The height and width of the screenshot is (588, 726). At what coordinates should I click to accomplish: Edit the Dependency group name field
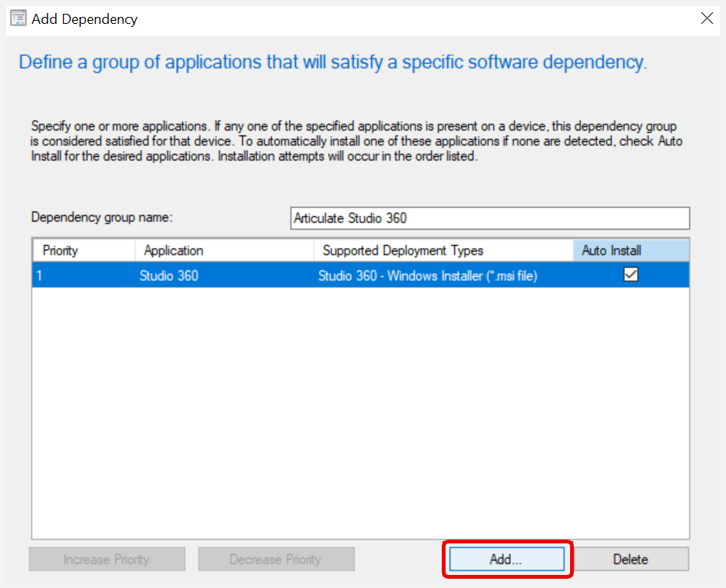click(x=490, y=218)
